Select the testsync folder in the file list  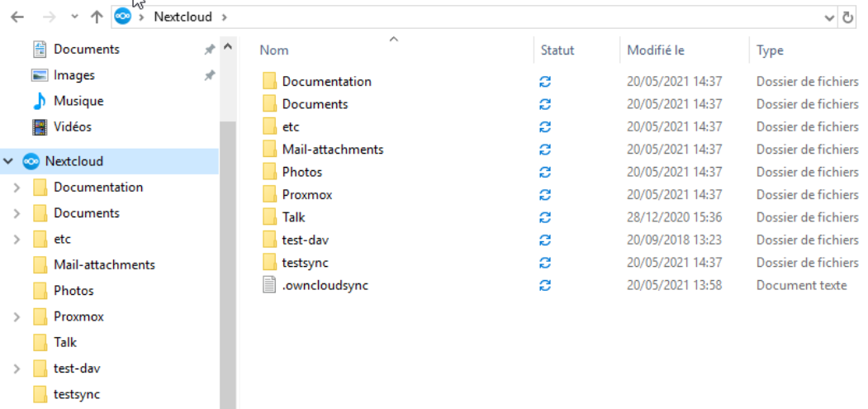[x=306, y=263]
